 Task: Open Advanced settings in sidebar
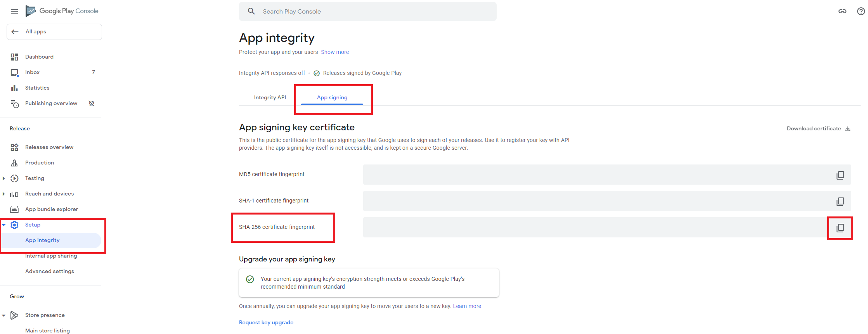click(50, 271)
